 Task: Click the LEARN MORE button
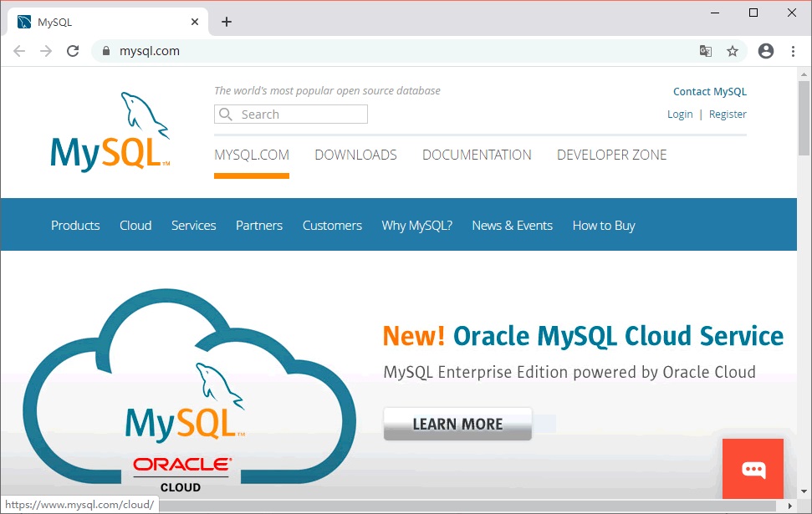click(457, 424)
